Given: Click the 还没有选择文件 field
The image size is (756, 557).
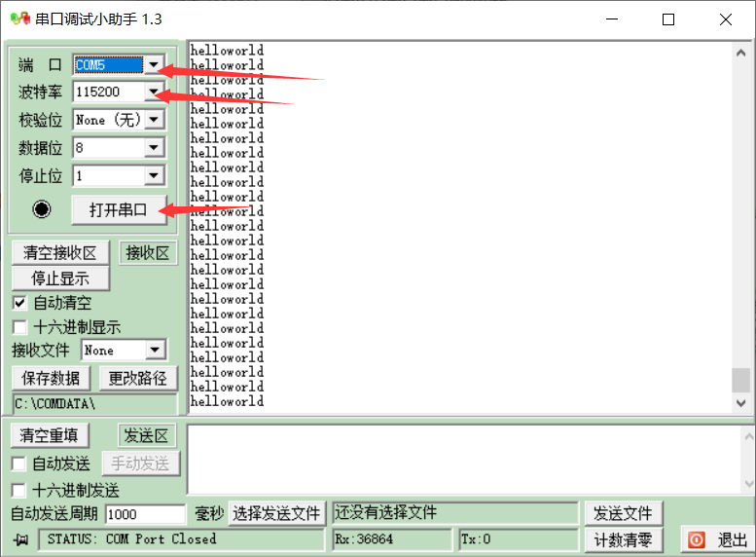Looking at the screenshot, I should click(455, 512).
